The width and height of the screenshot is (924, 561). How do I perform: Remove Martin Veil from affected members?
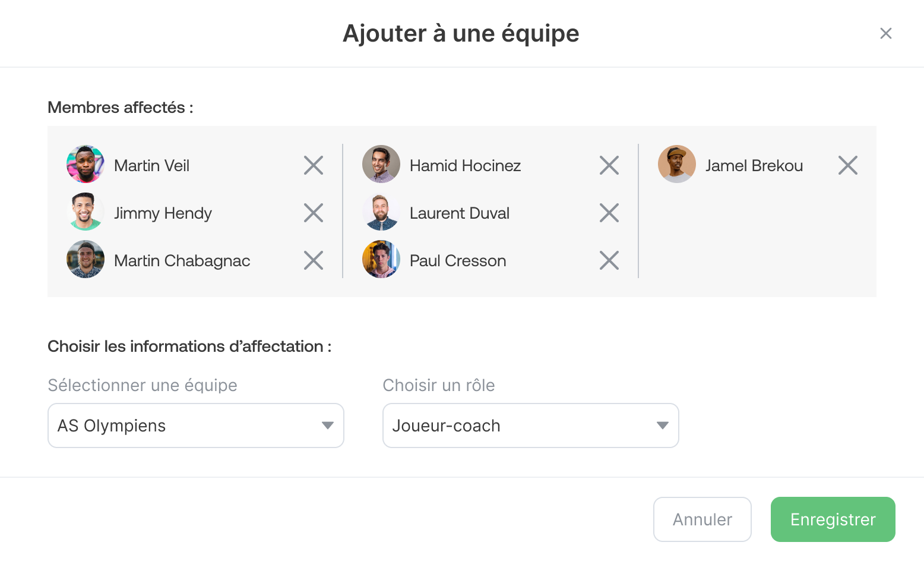[314, 165]
